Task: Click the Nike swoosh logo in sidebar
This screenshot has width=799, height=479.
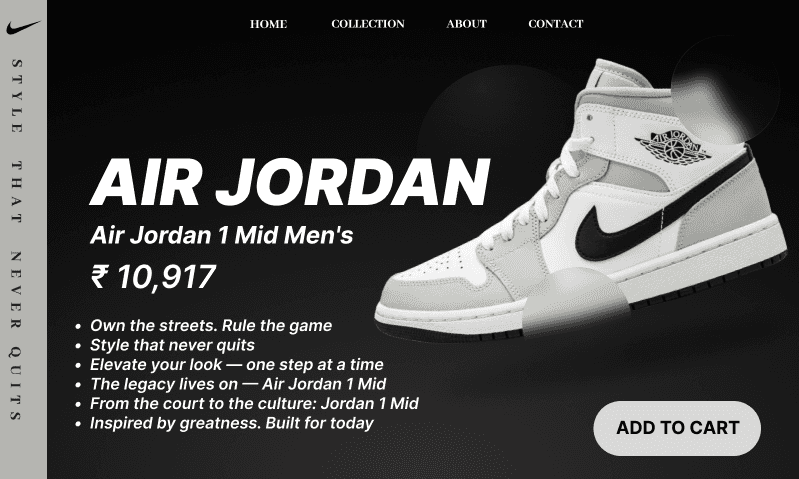Action: pos(23,28)
